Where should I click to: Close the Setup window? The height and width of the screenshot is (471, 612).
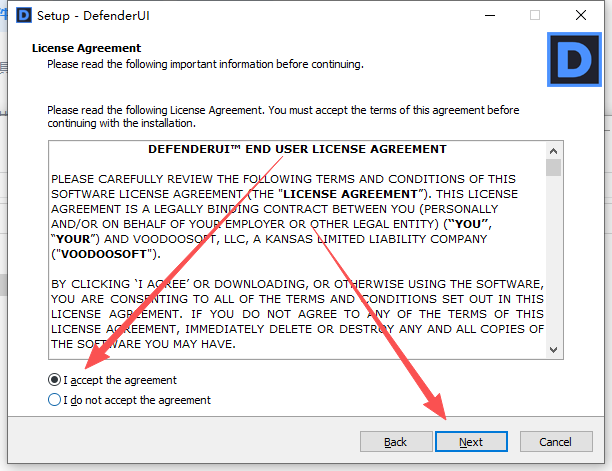(581, 16)
